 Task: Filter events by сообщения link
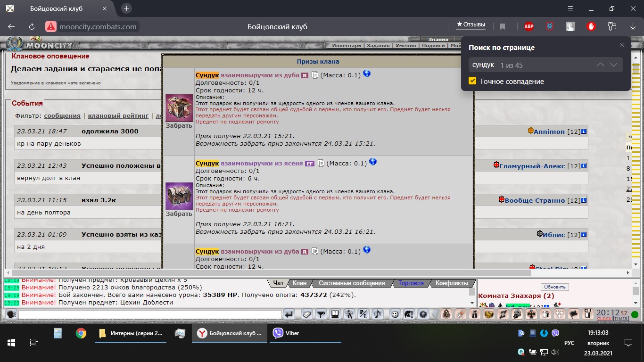click(x=62, y=115)
